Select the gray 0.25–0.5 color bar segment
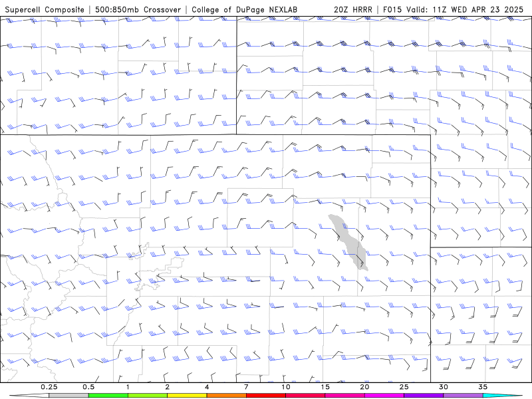Viewport: 532px width, 399px height. [x=68, y=396]
